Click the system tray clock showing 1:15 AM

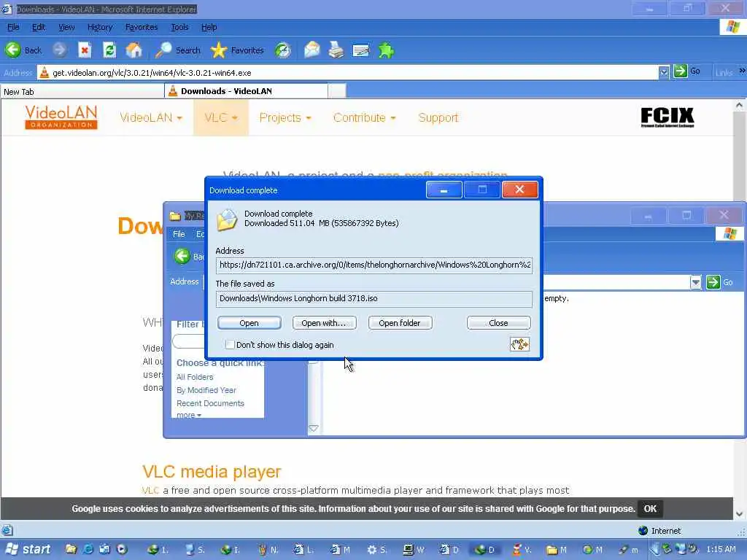pyautogui.click(x=721, y=549)
